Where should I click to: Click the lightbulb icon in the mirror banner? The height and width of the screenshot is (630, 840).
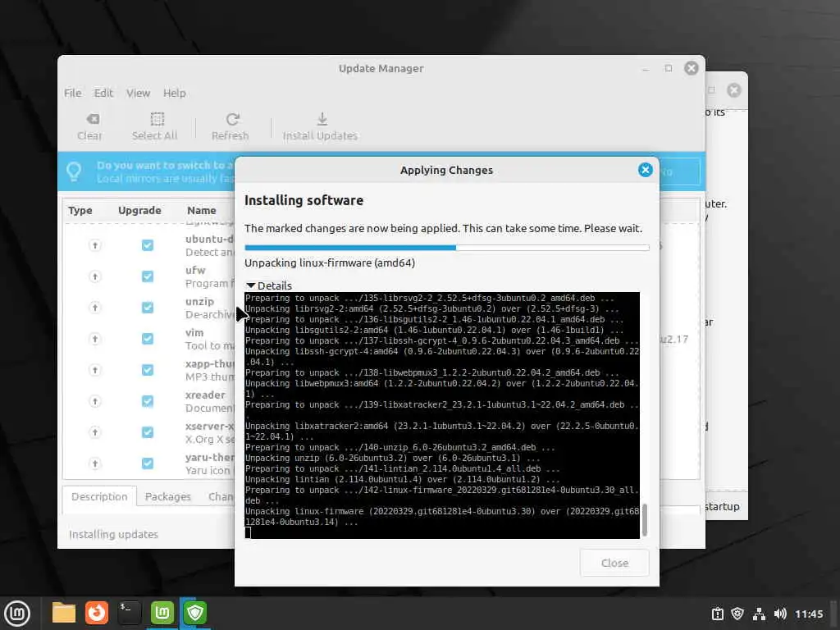click(74, 171)
